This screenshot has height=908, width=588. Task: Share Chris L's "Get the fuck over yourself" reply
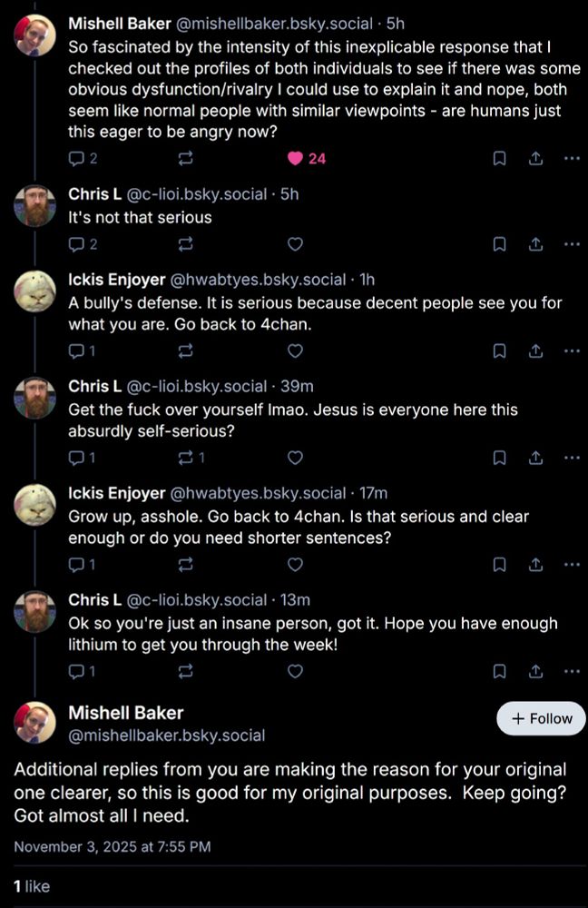click(x=534, y=457)
